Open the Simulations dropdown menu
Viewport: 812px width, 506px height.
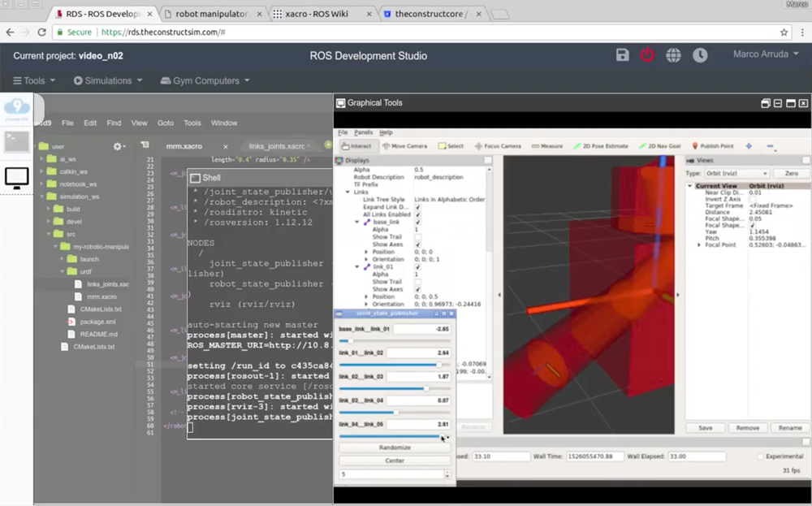(x=108, y=80)
